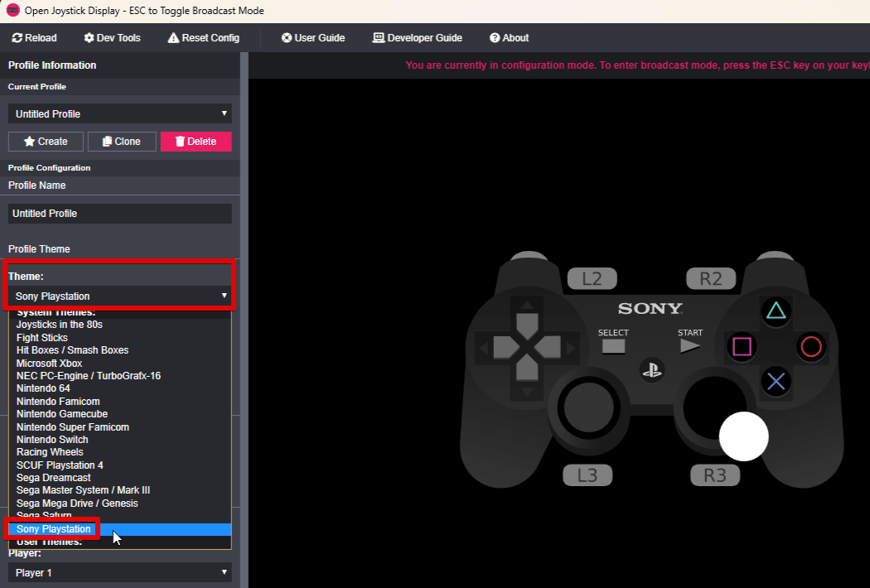Viewport: 870px width, 588px height.
Task: Toggle the Theme dropdown showing Sony Playstation
Action: point(120,296)
